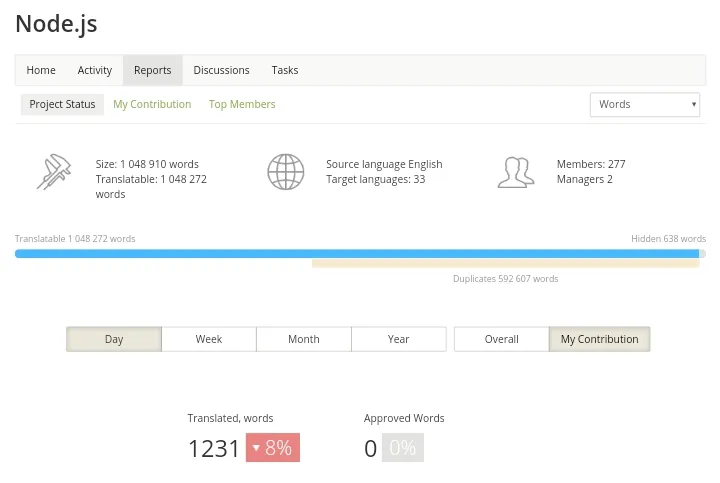Select Project Status sub-tab
This screenshot has height=483, width=720.
62,104
